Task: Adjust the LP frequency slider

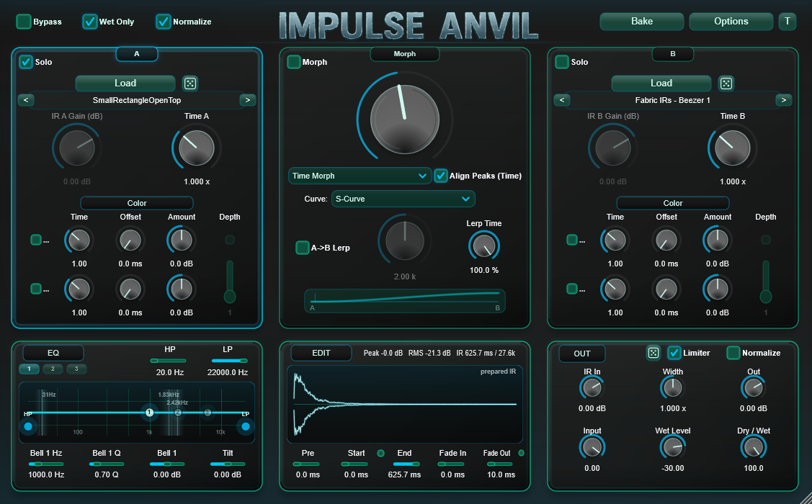Action: (x=229, y=361)
